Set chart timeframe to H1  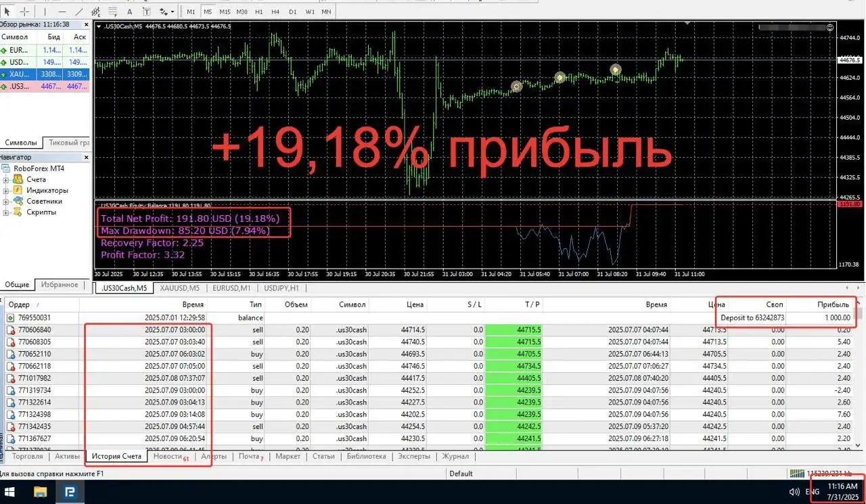(258, 12)
